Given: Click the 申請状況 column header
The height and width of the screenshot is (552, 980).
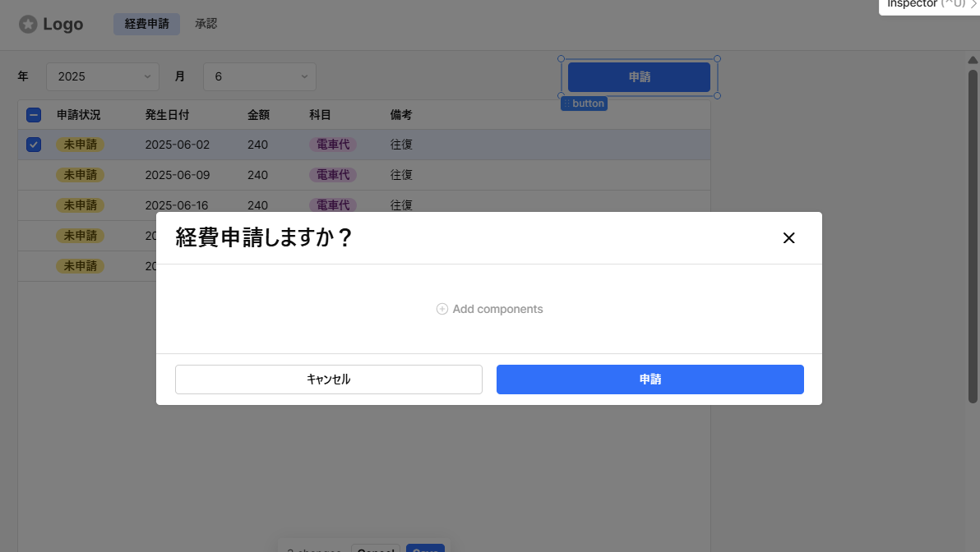Looking at the screenshot, I should pyautogui.click(x=79, y=115).
